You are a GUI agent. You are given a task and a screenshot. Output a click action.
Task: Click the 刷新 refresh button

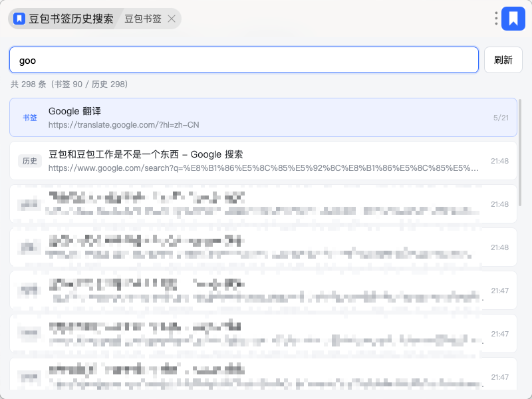click(503, 60)
